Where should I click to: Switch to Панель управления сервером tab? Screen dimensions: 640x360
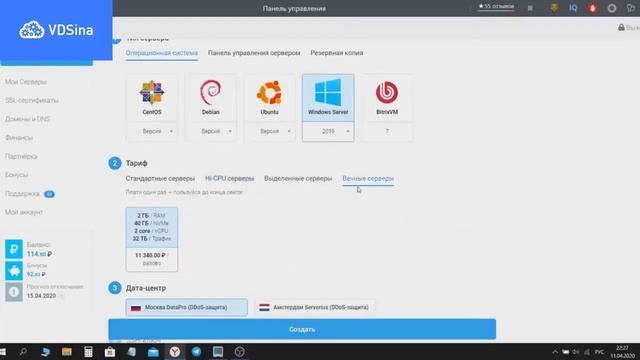(x=254, y=53)
